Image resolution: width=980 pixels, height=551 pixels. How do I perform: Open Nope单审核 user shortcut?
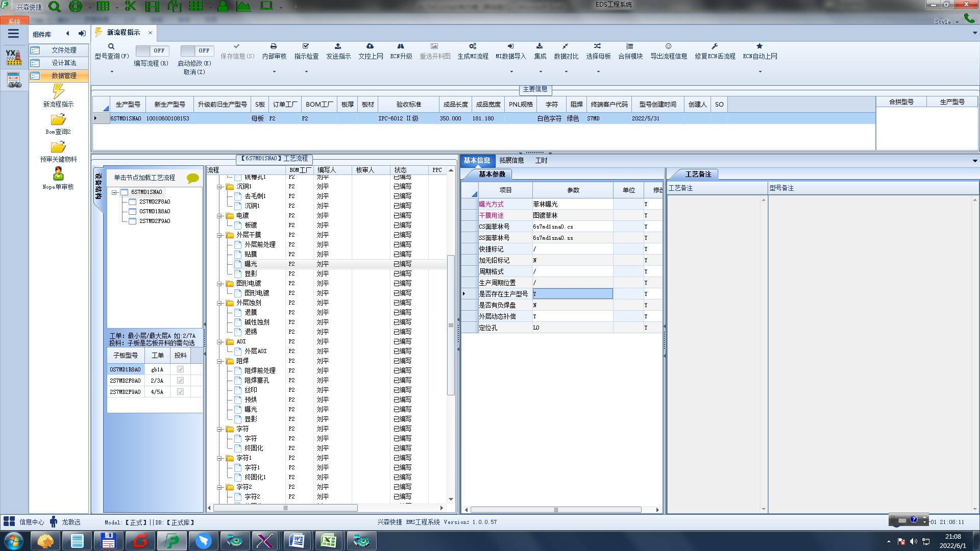(58, 179)
